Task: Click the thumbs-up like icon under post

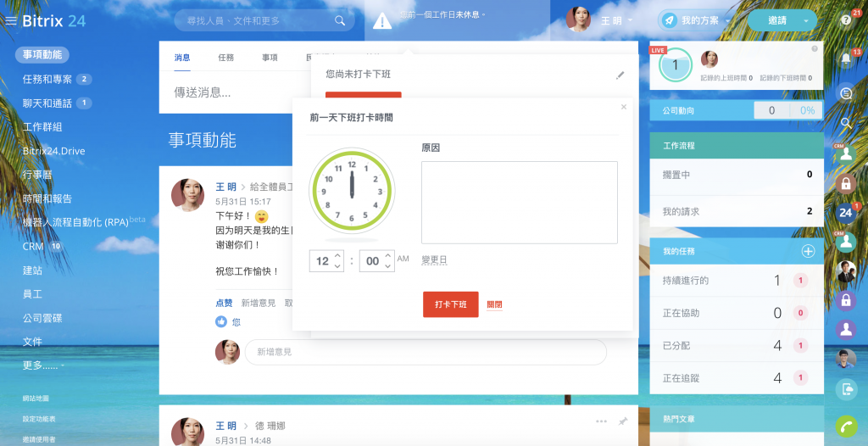Action: tap(221, 321)
